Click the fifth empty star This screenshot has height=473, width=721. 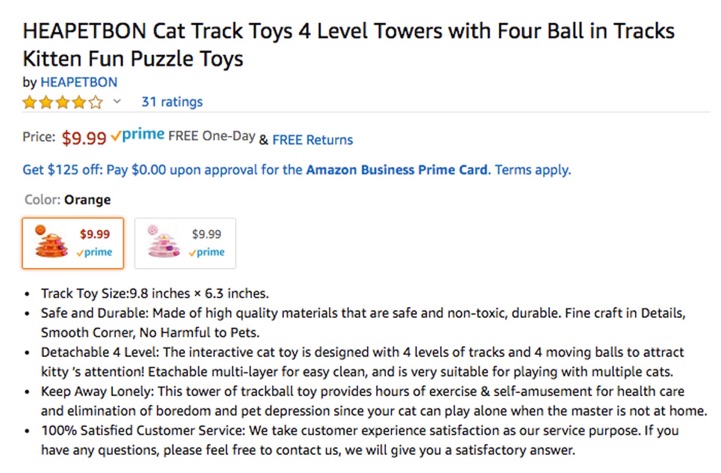coord(96,102)
